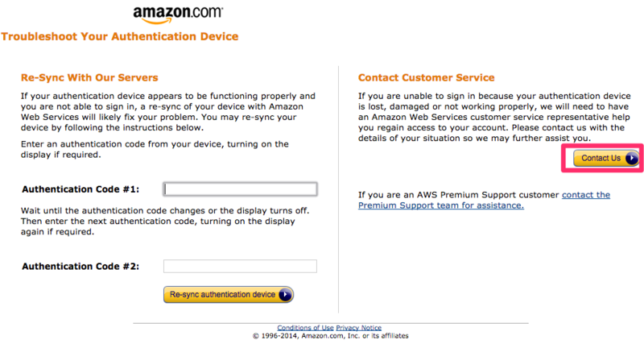Open the Privacy Notice link

pos(358,328)
